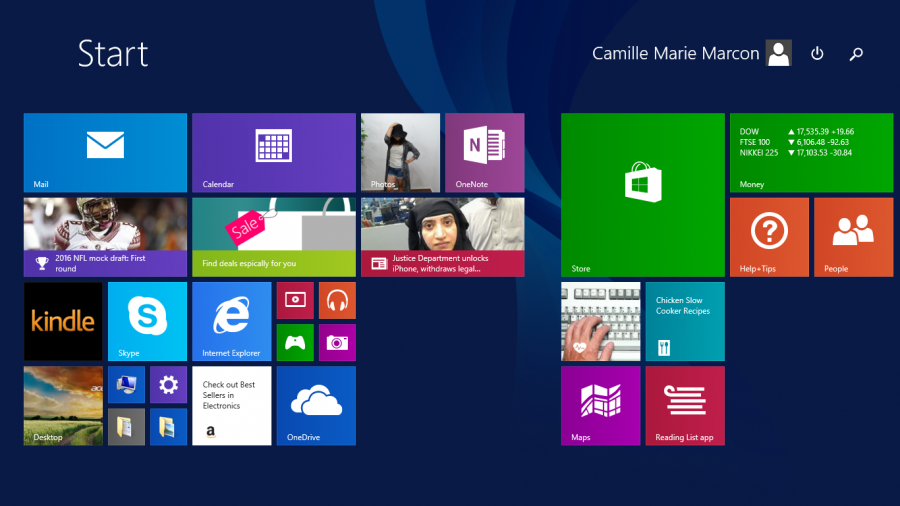This screenshot has width=900, height=506.
Task: Click the Search magnifier icon
Action: (856, 54)
